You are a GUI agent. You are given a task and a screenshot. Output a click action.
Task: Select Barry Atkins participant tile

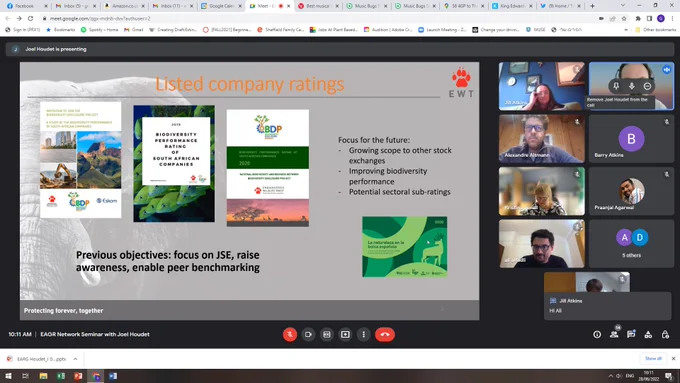point(631,138)
